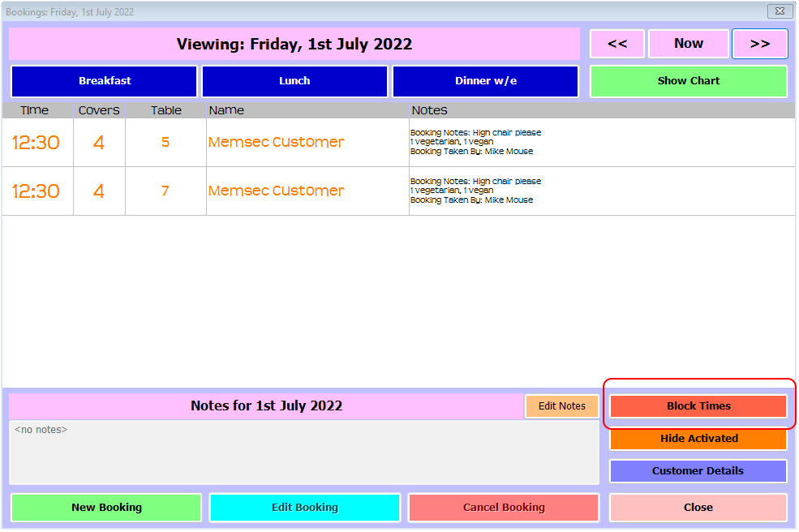
Task: Open Dinner w/e bookings
Action: coord(485,81)
